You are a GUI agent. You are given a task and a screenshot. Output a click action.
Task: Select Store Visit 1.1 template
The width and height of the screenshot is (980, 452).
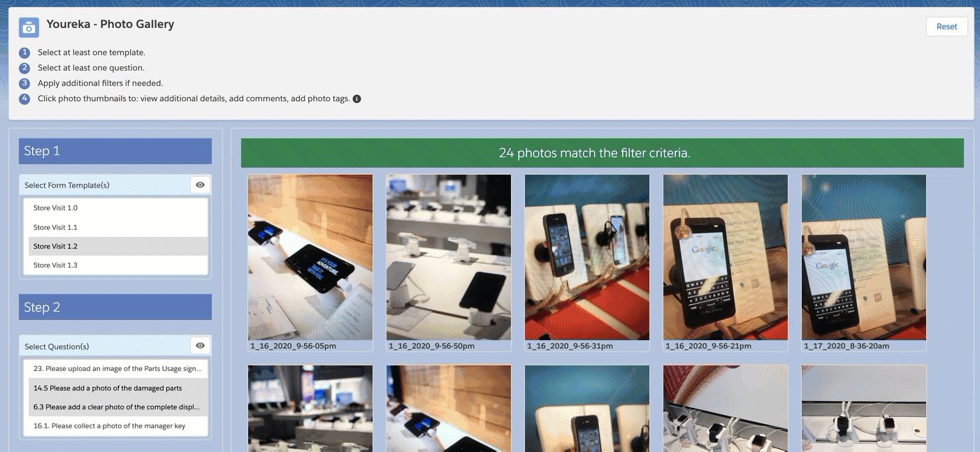[x=118, y=227]
